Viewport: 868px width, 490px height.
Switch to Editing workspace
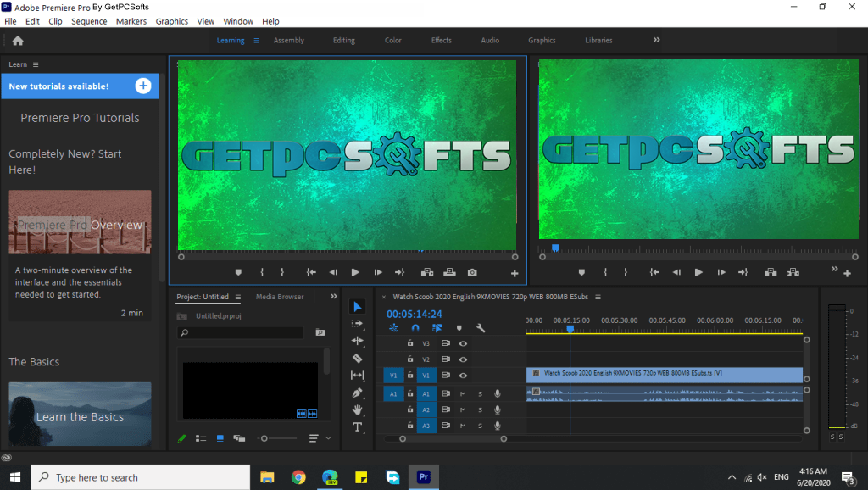(x=344, y=41)
